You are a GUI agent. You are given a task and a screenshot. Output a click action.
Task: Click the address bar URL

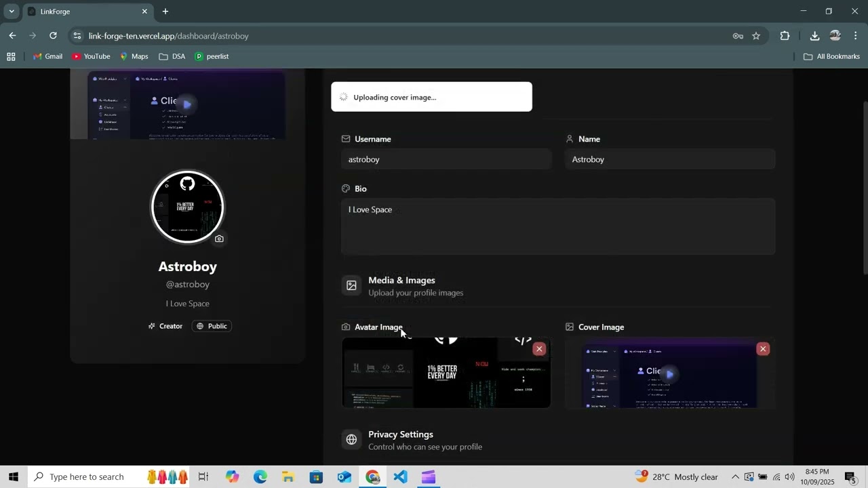[x=169, y=36]
